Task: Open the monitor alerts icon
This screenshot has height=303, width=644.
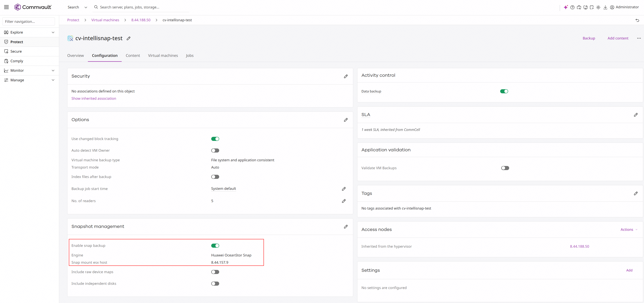Action: 585,7
